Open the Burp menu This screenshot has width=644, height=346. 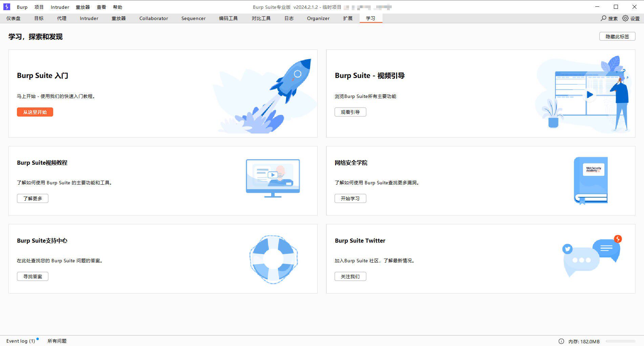click(22, 7)
